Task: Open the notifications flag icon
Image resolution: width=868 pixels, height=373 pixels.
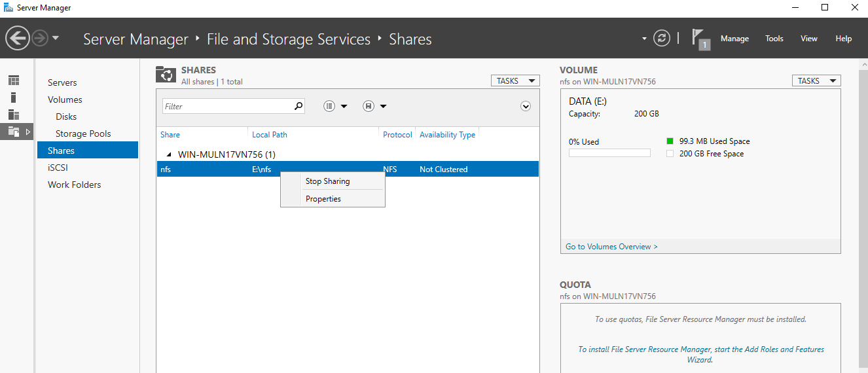Action: point(700,39)
